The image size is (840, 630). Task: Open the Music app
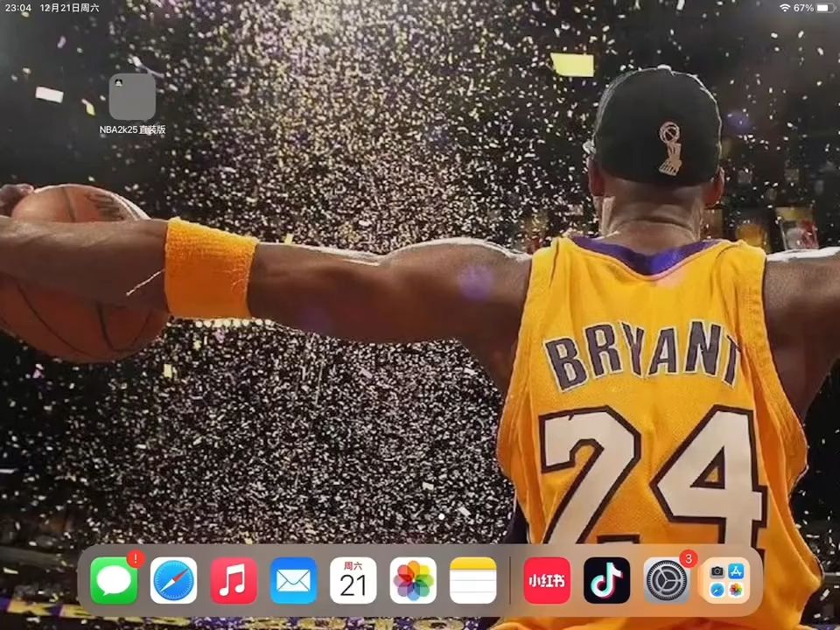(234, 581)
